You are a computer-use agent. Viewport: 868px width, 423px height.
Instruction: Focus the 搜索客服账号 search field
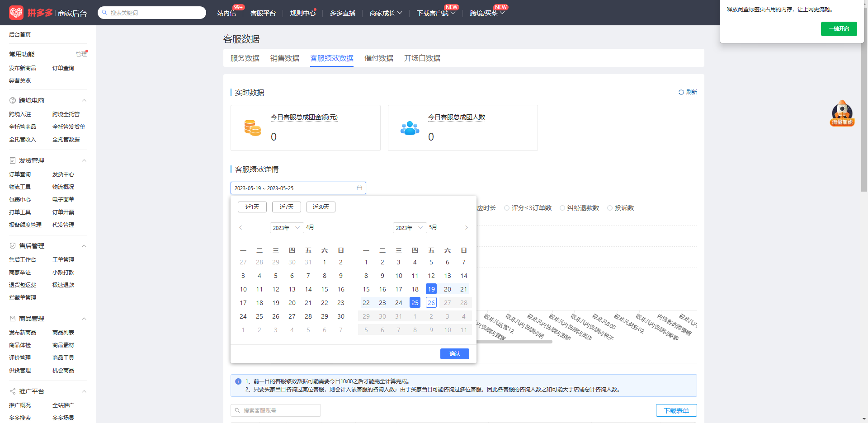click(x=276, y=410)
